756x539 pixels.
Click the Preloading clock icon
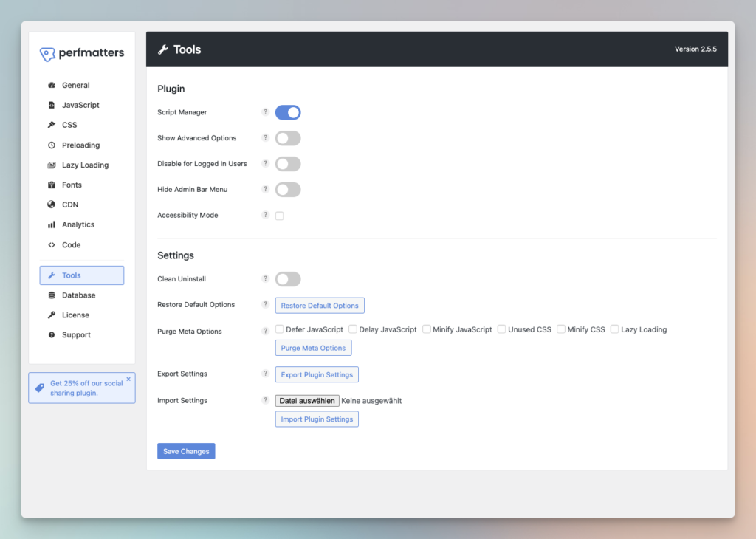[x=52, y=145]
